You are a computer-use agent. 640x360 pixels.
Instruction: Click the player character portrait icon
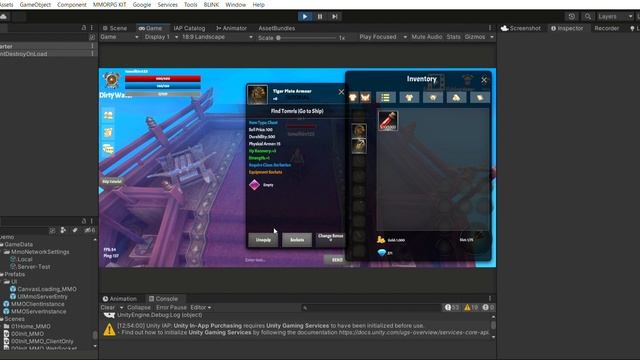(111, 80)
